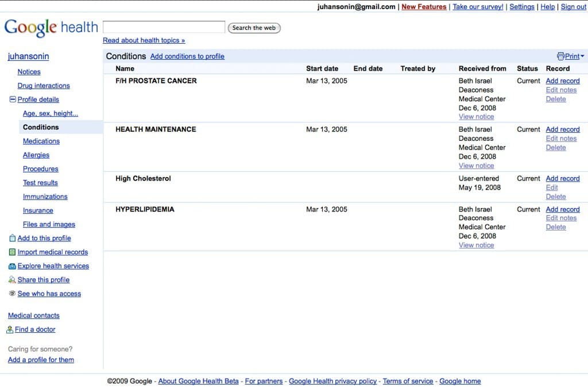The height and width of the screenshot is (392, 588).
Task: Click the people icon beside Share this profile
Action: point(12,280)
